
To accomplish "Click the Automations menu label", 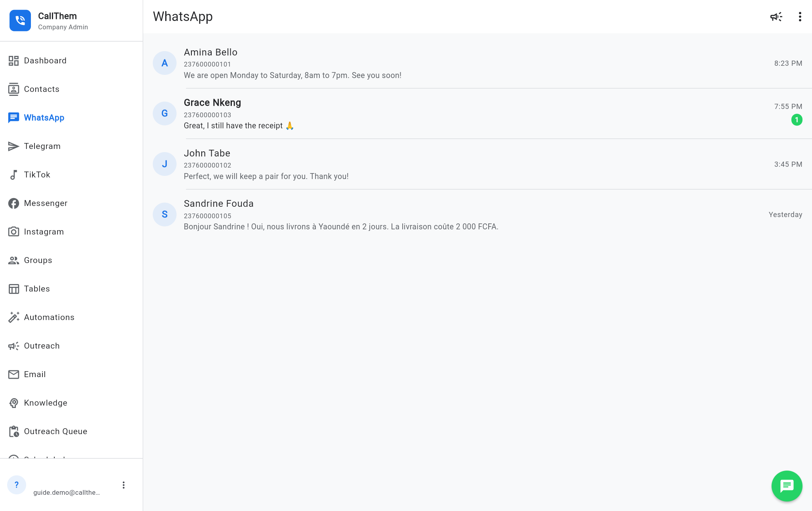I will coord(49,317).
